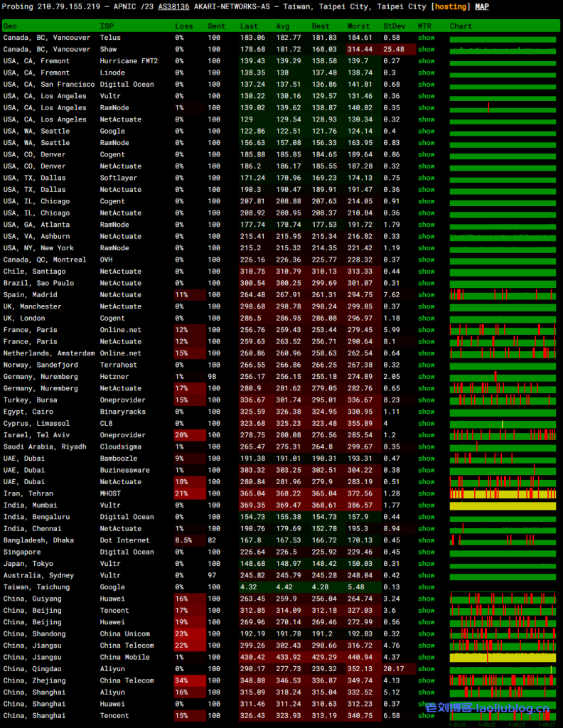Viewport: 563px width, 728px height.
Task: Show MTR for Montreal OVH row
Action: 426,259
